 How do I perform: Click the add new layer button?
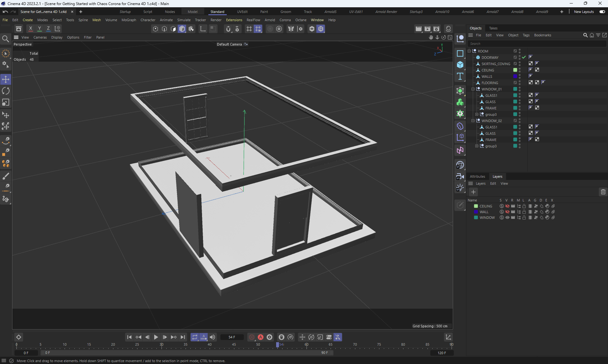(x=473, y=192)
